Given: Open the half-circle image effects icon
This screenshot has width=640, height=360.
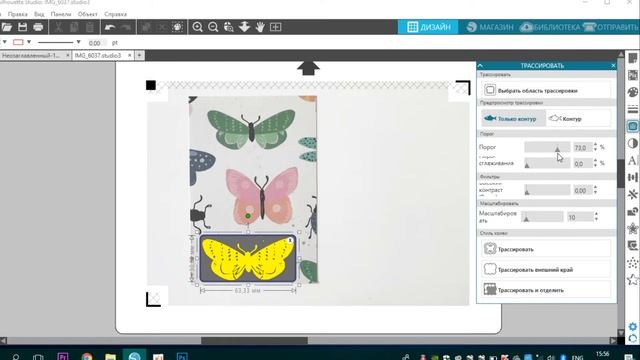Looking at the screenshot, I should click(633, 143).
